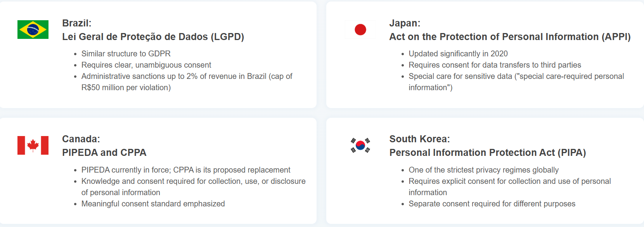Click the Brazil flag icon
Viewport: 644px width, 227px height.
(x=33, y=30)
